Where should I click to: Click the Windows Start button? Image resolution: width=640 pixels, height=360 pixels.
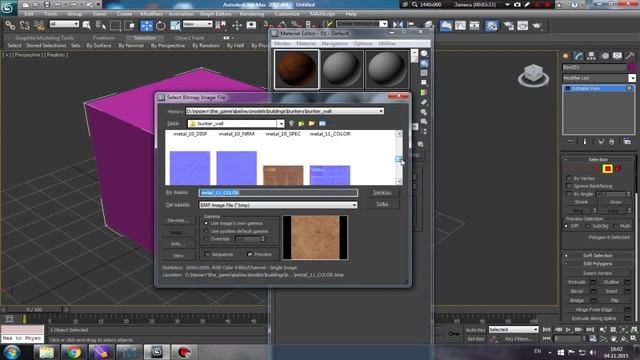pos(11,352)
